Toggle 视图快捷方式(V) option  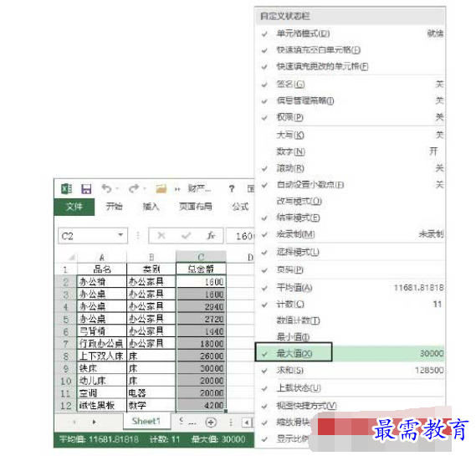point(350,406)
